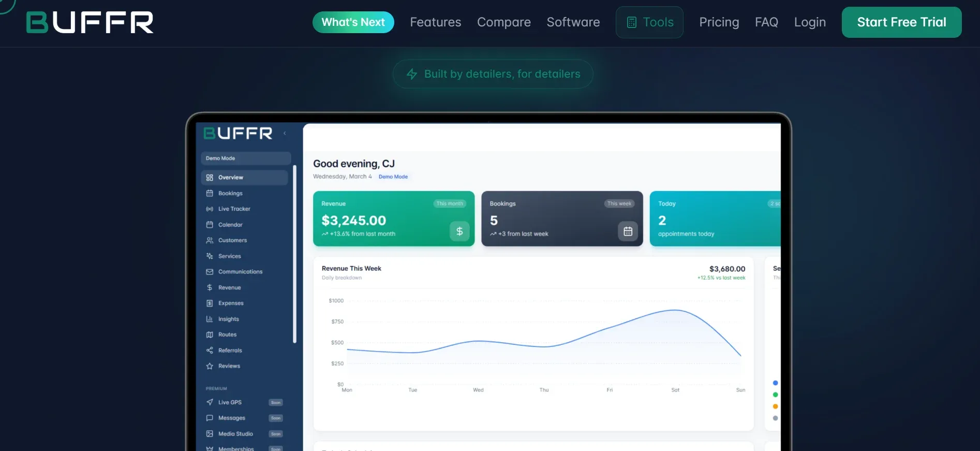Open the Calendar sidebar icon

(x=210, y=225)
